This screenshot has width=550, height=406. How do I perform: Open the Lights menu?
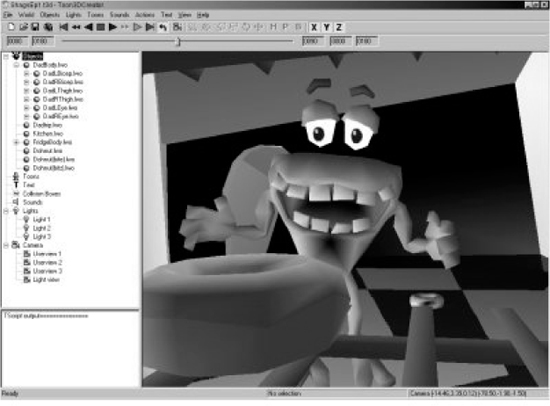pyautogui.click(x=73, y=15)
